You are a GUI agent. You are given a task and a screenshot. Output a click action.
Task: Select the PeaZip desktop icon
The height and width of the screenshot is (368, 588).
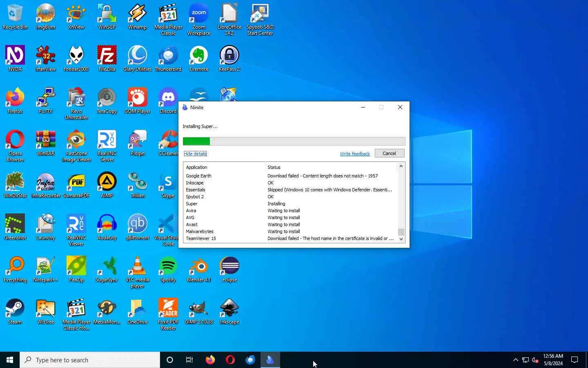click(76, 269)
